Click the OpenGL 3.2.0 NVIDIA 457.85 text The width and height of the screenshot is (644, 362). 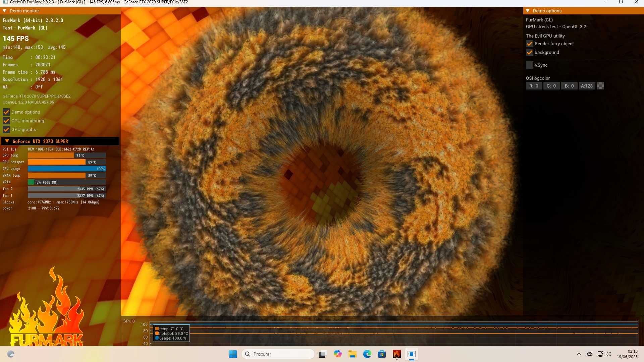coord(28,102)
